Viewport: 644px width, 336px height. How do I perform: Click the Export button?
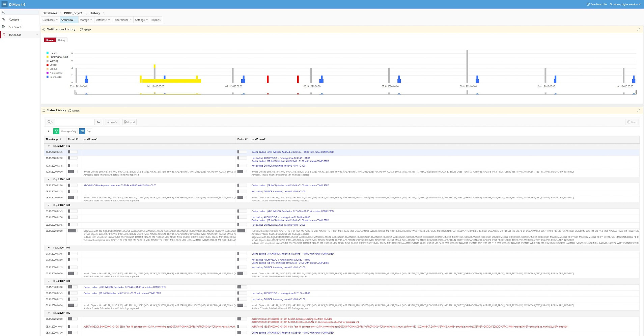pos(130,122)
